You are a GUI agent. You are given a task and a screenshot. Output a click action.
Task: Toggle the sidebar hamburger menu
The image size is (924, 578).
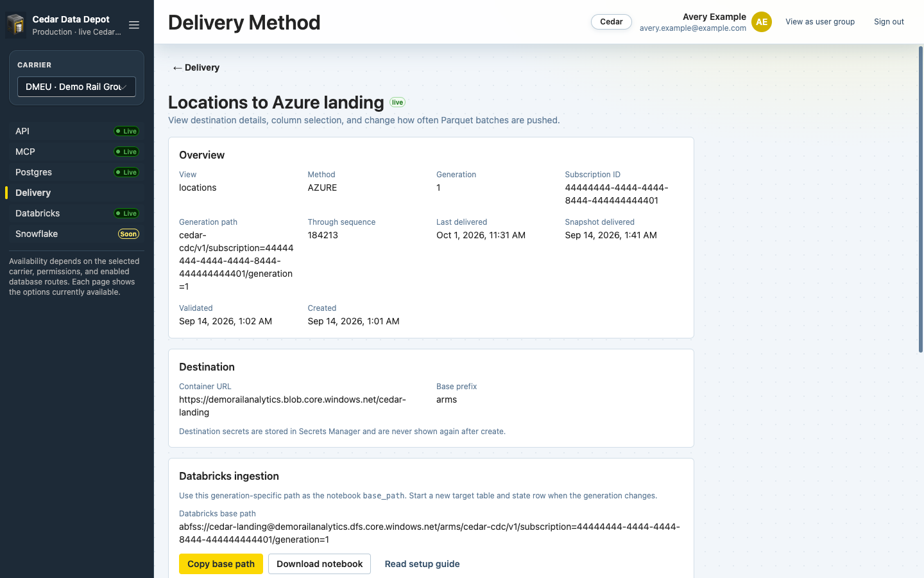pos(134,25)
